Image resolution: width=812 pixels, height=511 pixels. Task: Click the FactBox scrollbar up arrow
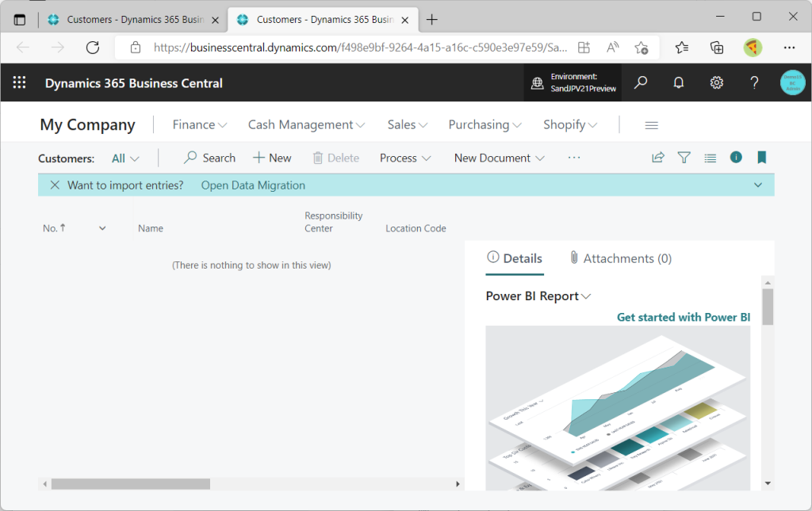pyautogui.click(x=768, y=282)
